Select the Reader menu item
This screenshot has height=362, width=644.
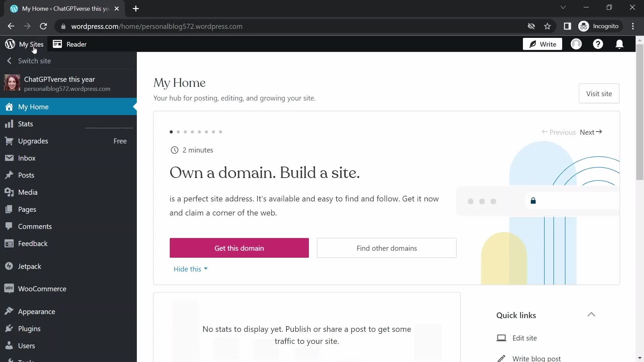click(x=76, y=44)
